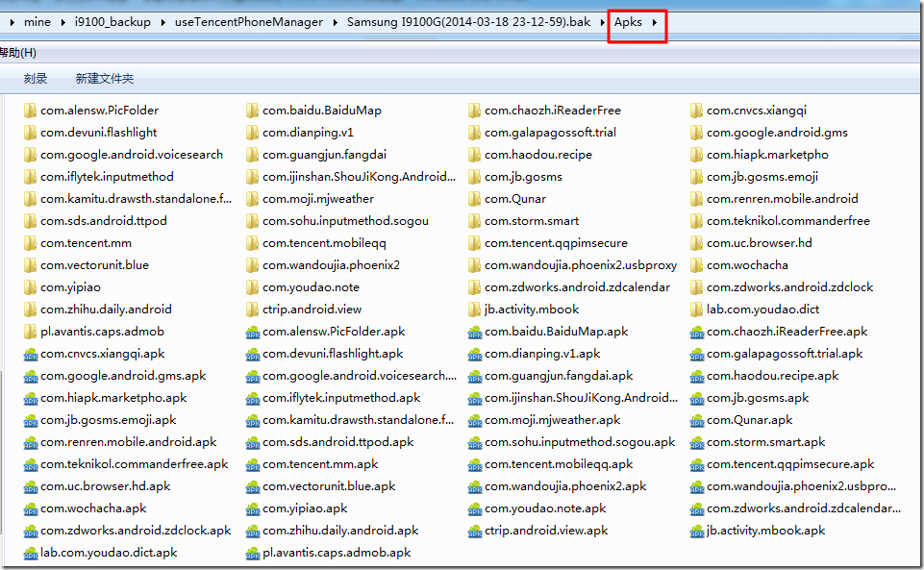Select com.teknikol.commanderfree folder name
This screenshot has height=570, width=924.
pyautogui.click(x=788, y=221)
